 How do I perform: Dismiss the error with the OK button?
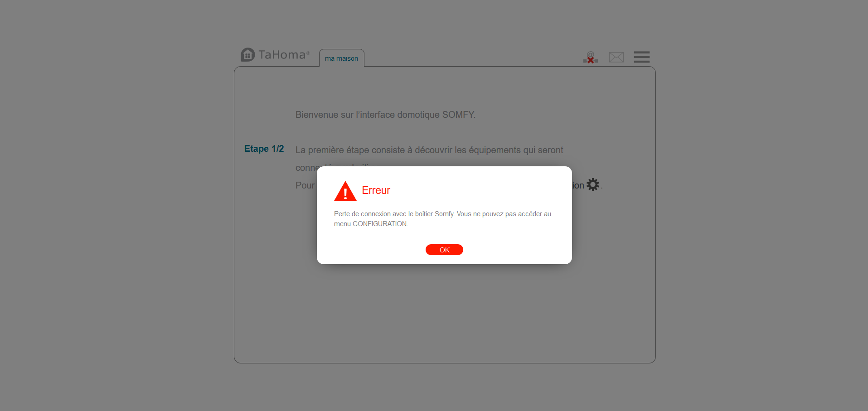pyautogui.click(x=444, y=250)
